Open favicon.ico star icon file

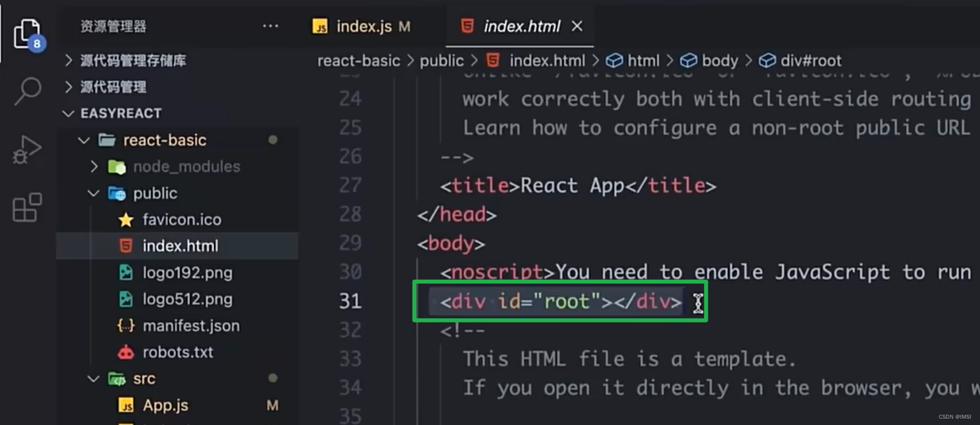tap(126, 220)
